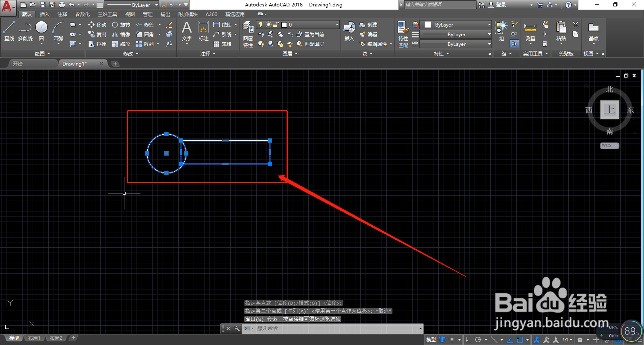Screen dimensions: 644x345
Task: Open the Insert (插入) ribbon tab
Action: [44, 14]
